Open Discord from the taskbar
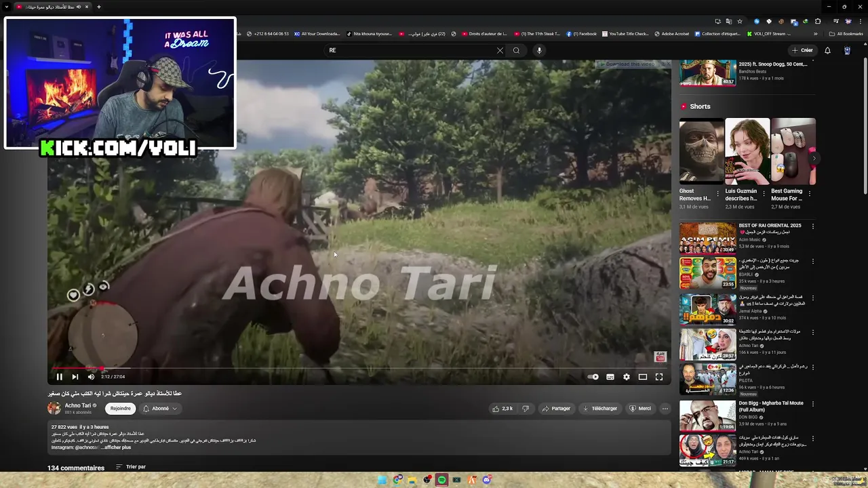The image size is (868, 488). 486,480
